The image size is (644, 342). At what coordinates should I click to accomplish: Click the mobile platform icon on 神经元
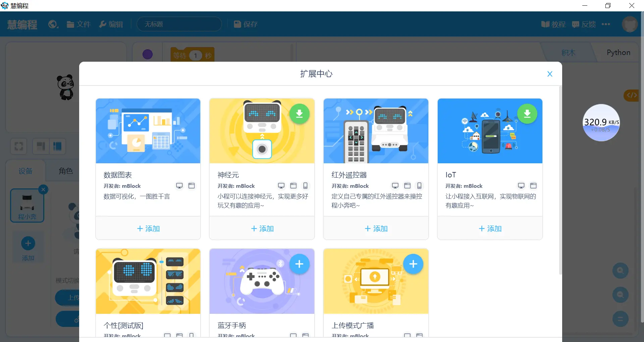coord(305,186)
